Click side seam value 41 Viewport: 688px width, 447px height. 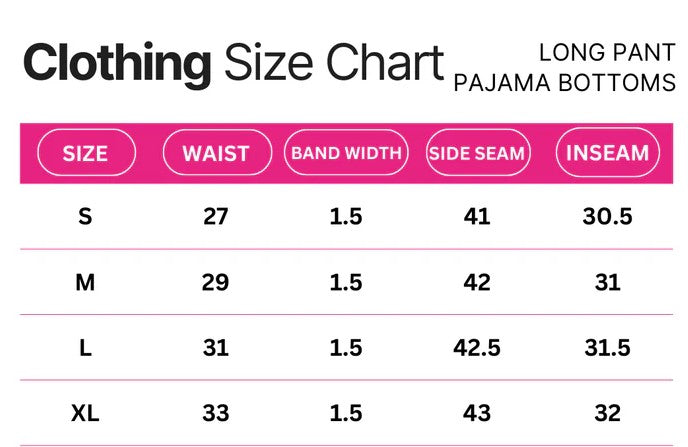click(x=477, y=216)
